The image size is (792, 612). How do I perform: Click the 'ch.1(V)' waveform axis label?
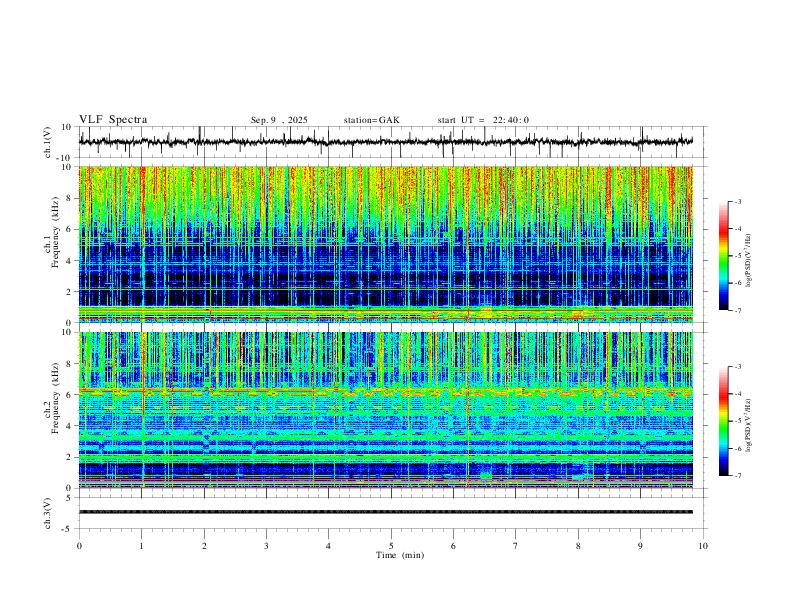(x=48, y=142)
